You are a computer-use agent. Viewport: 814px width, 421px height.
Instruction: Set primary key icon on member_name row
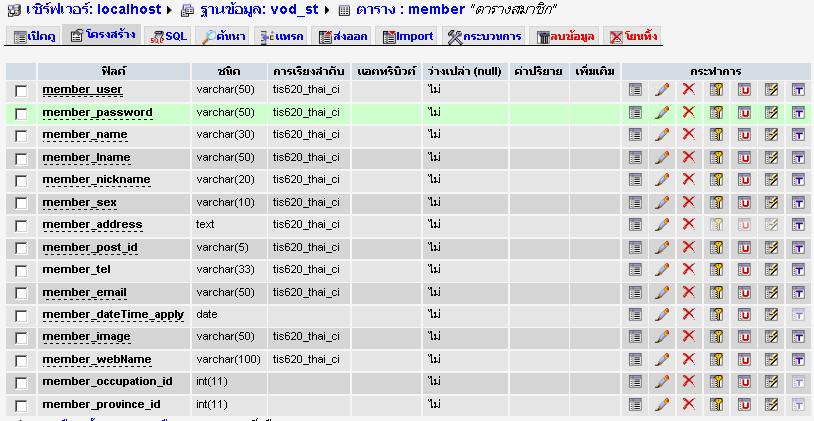point(716,135)
